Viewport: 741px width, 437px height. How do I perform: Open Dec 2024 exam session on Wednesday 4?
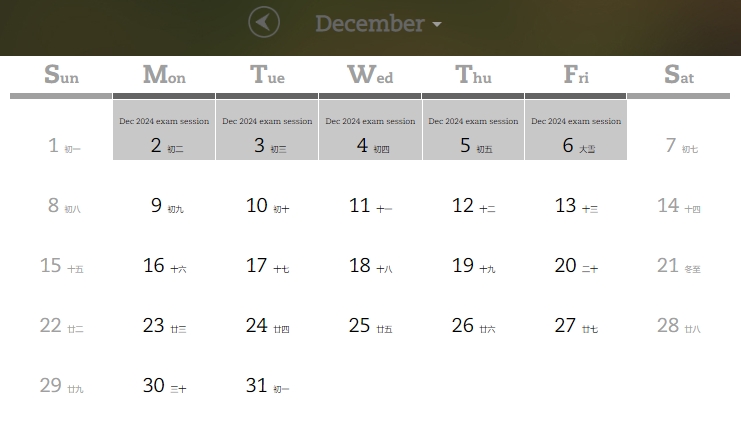[370, 122]
